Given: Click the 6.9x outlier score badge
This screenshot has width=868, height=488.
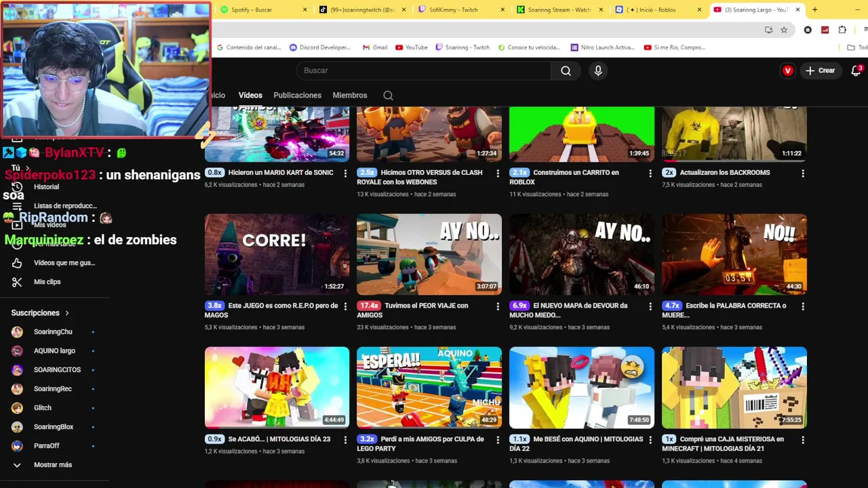Looking at the screenshot, I should tap(519, 306).
